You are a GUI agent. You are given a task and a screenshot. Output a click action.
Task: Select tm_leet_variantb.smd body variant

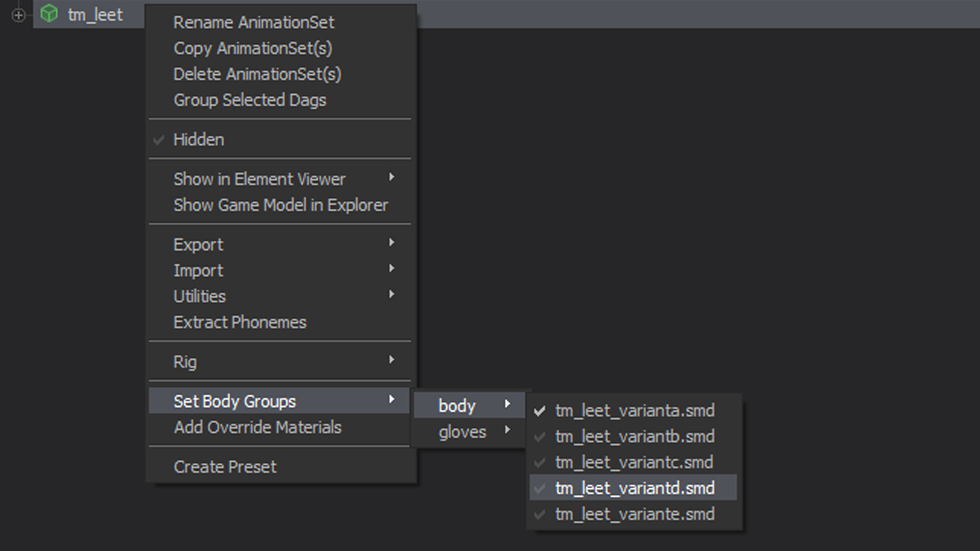tap(633, 437)
